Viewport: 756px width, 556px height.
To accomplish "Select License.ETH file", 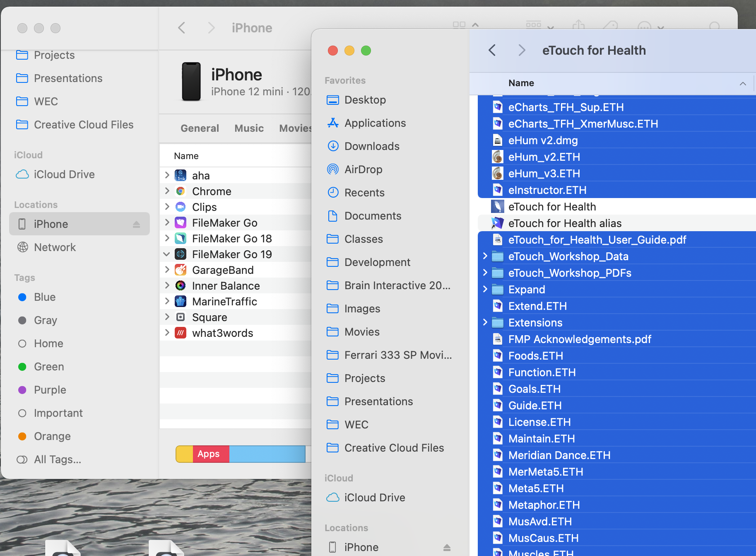I will pyautogui.click(x=617, y=422).
